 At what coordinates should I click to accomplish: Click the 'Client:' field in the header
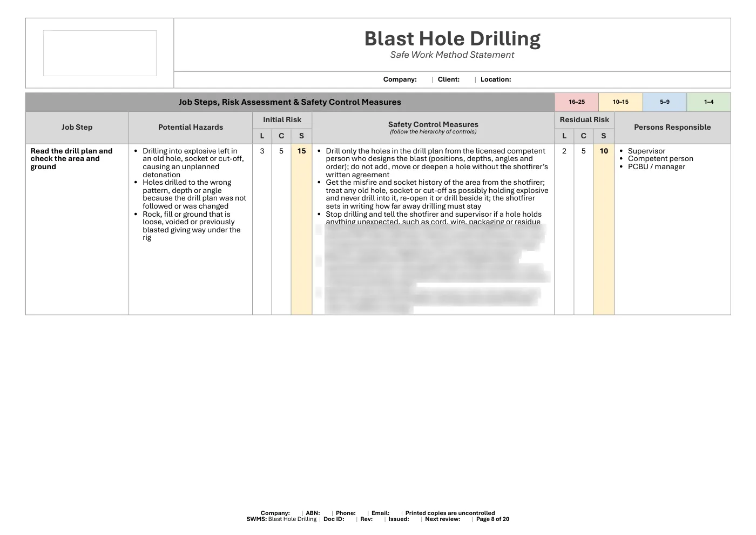[449, 79]
